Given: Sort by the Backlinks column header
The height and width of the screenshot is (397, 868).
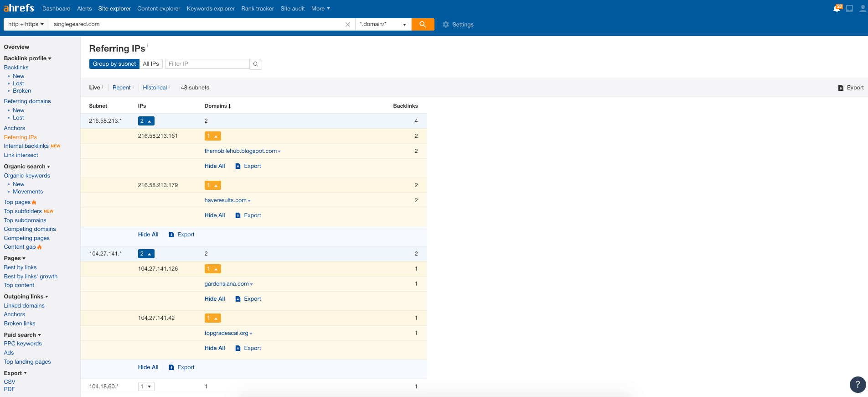Looking at the screenshot, I should point(405,106).
